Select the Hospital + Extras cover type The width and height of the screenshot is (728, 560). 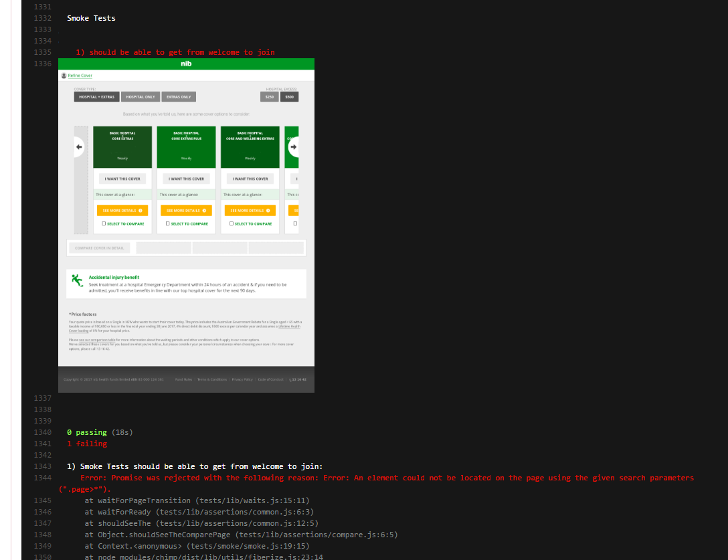[96, 97]
